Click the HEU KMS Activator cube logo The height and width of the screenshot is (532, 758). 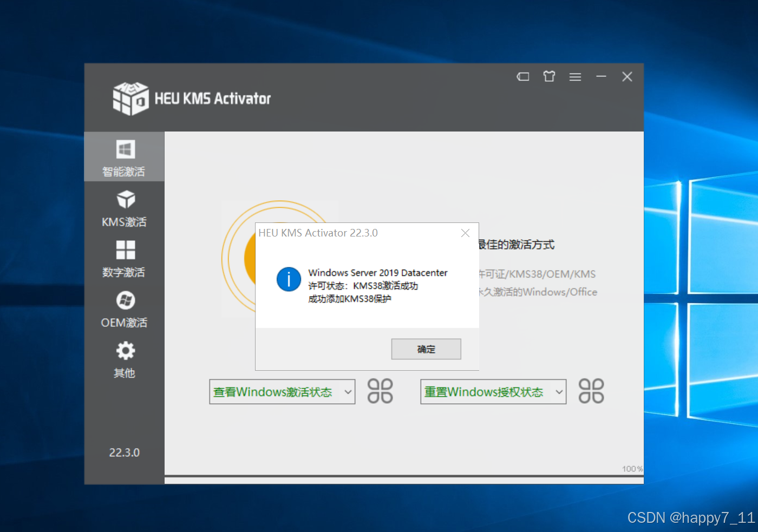[130, 98]
